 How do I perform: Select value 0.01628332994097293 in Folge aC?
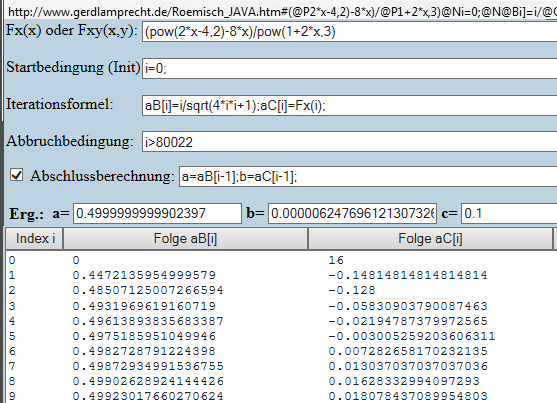pyautogui.click(x=404, y=381)
